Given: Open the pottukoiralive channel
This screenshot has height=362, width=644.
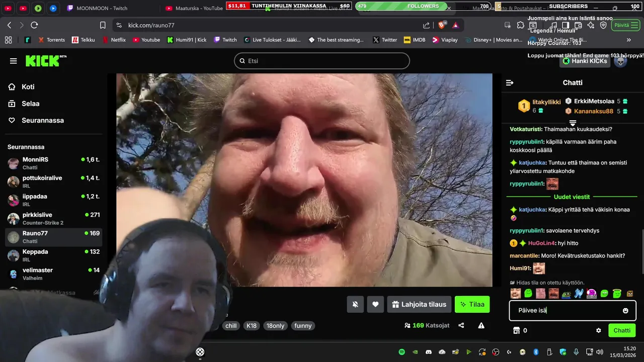Looking at the screenshot, I should pyautogui.click(x=54, y=182).
